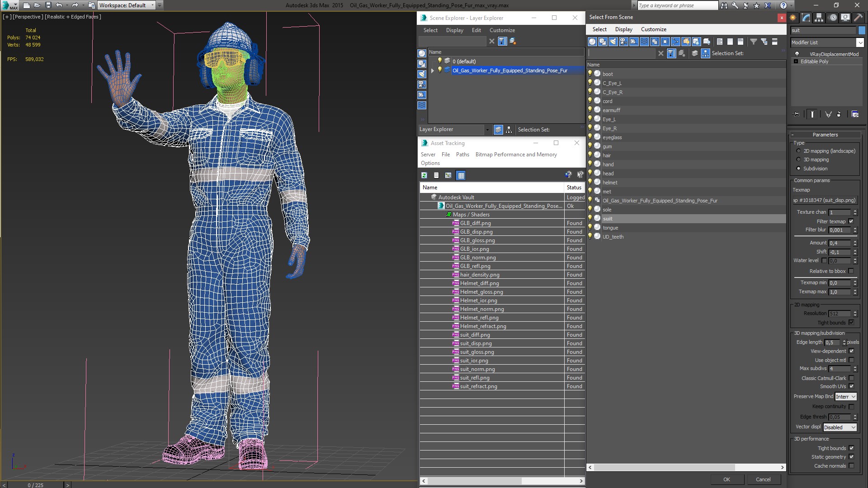This screenshot has height=488, width=868.
Task: Click the Layer Explorer filter icon
Action: tap(501, 41)
